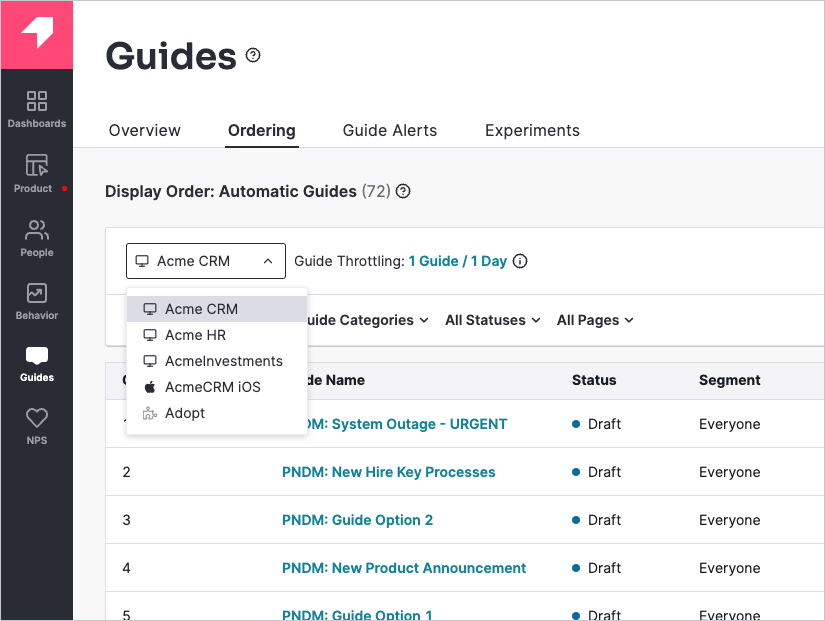Open the help icon next to Automatic Guides
The width and height of the screenshot is (825, 621).
(x=402, y=191)
